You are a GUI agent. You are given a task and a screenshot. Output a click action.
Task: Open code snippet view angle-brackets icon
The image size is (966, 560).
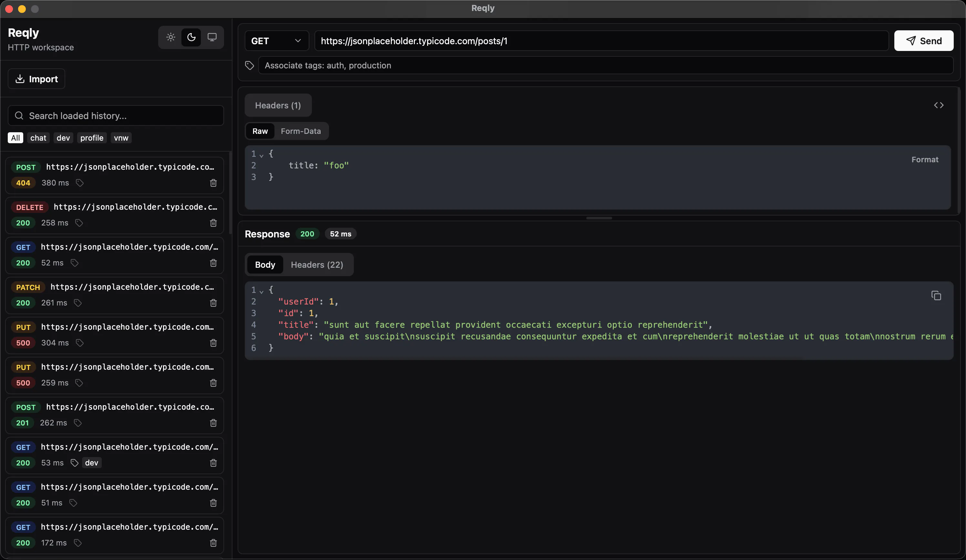(x=939, y=105)
